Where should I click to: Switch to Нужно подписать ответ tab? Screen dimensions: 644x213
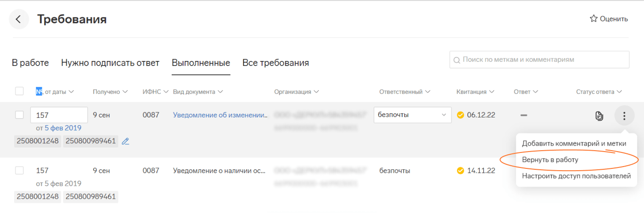[x=110, y=63]
